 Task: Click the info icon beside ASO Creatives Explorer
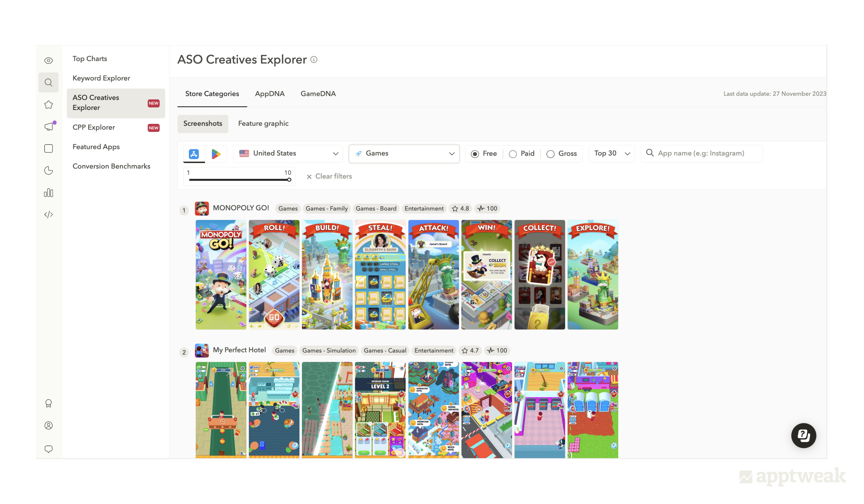(x=314, y=60)
